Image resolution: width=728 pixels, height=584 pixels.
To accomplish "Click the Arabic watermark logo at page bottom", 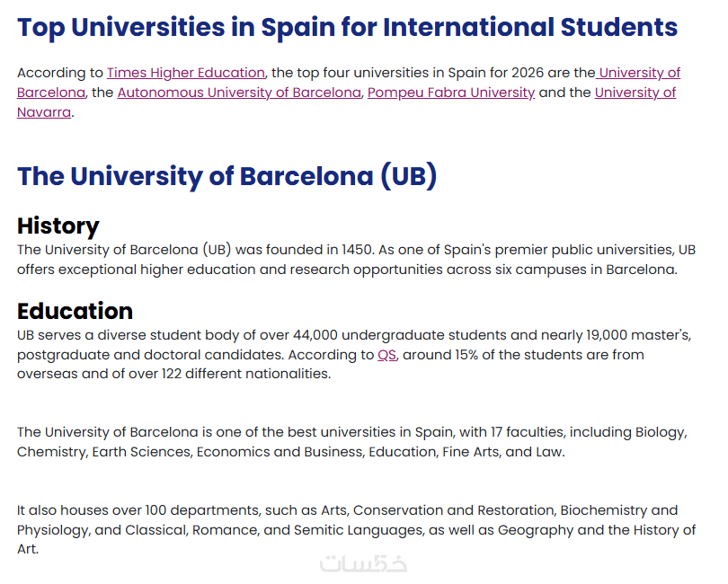I will click(x=363, y=564).
